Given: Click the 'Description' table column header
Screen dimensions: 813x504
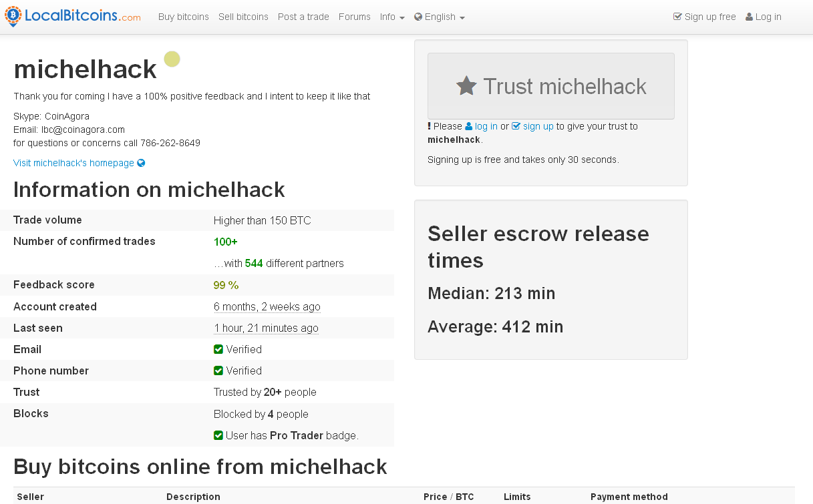Looking at the screenshot, I should pos(193,497).
